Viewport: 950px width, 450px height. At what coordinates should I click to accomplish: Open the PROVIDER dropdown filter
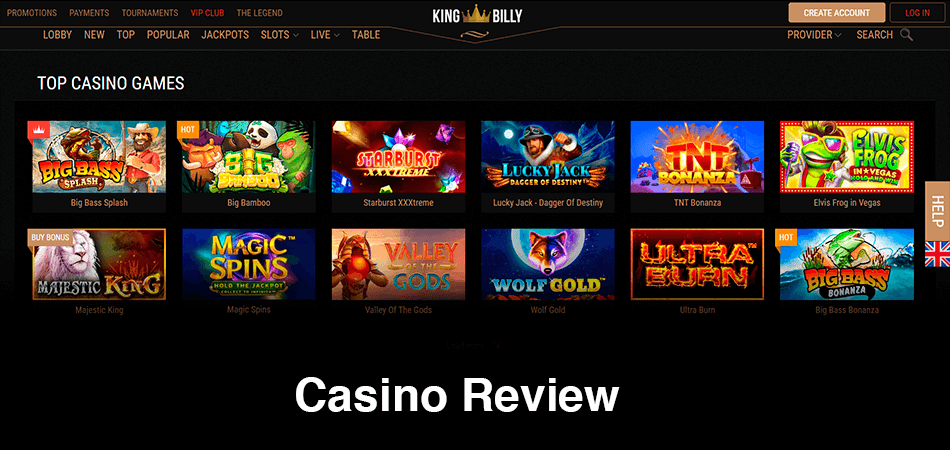tap(814, 35)
